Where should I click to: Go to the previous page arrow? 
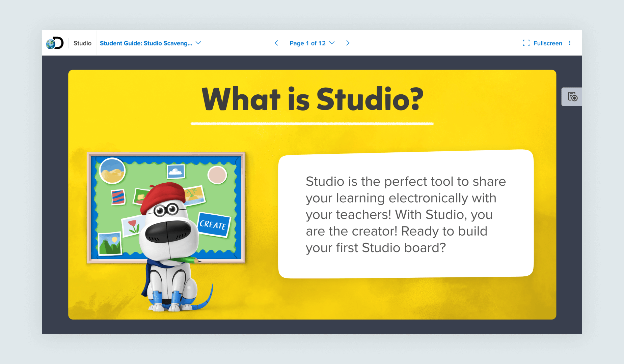tap(276, 43)
